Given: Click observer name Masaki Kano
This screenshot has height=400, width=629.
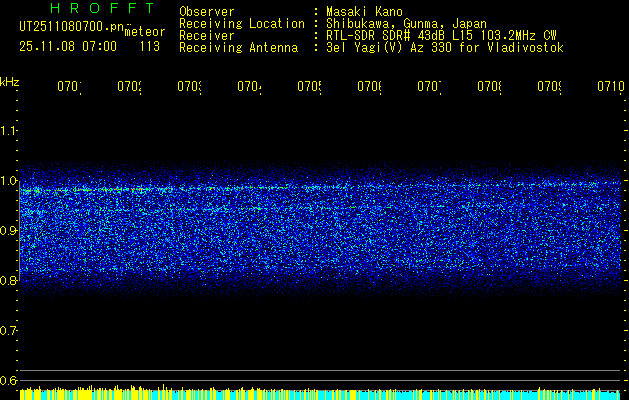Looking at the screenshot, I should click(364, 12).
